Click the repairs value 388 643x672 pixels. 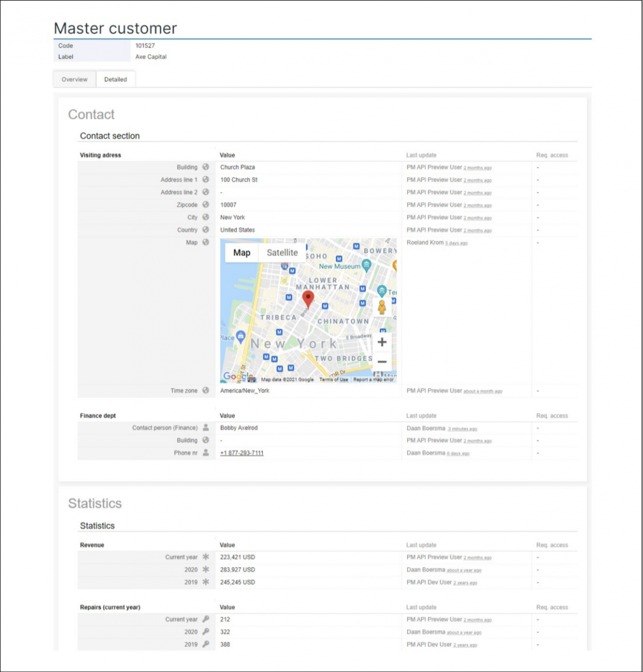click(x=225, y=644)
